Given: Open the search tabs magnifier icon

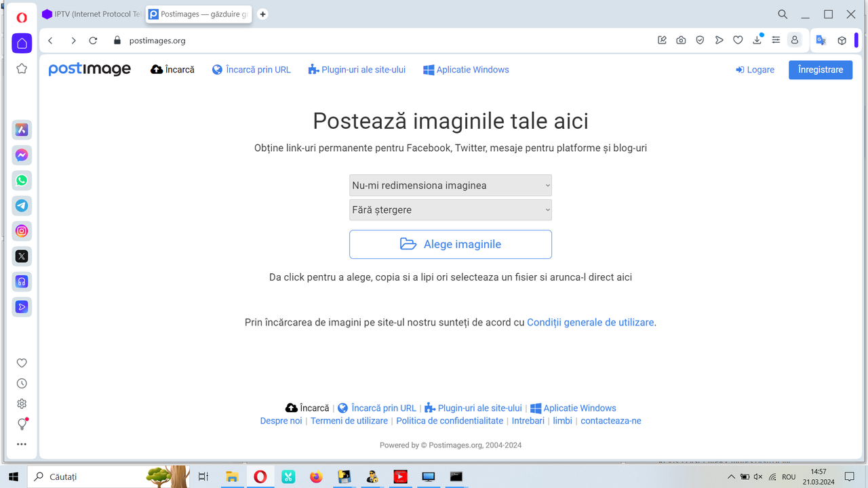Looking at the screenshot, I should click(783, 14).
